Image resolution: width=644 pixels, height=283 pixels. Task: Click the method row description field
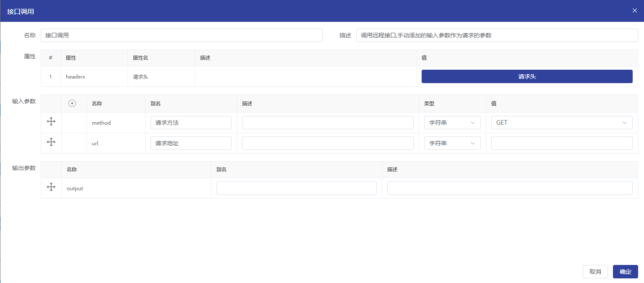click(x=327, y=123)
